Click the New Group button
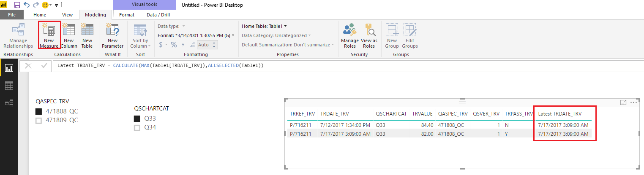 coord(392,36)
